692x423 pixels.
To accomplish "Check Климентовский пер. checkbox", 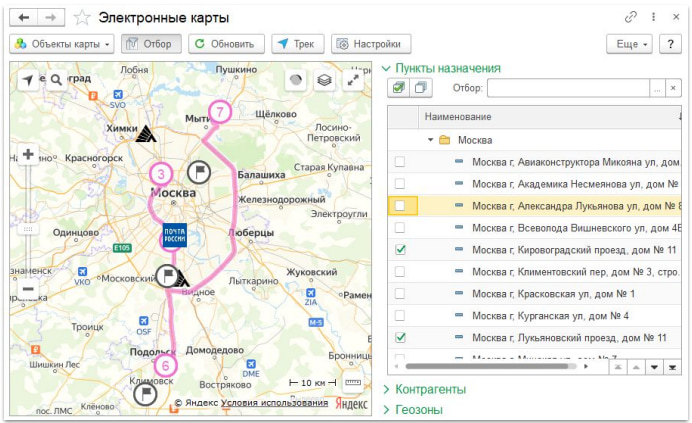I will click(x=400, y=272).
